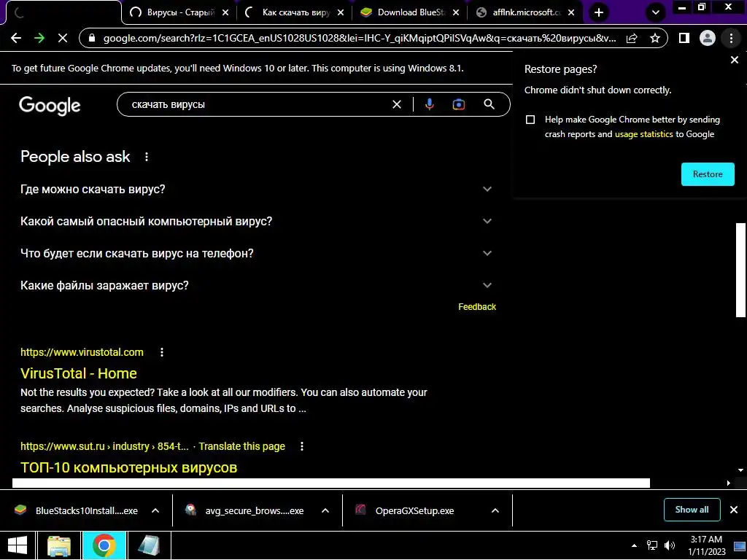Click the horizontal page scrollbar thumb

(x=330, y=483)
